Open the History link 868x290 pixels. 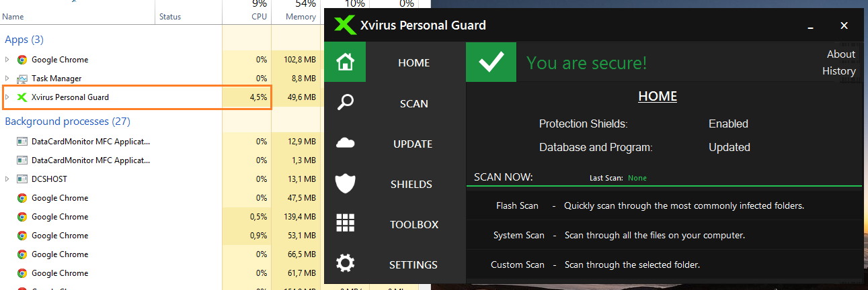tap(839, 71)
